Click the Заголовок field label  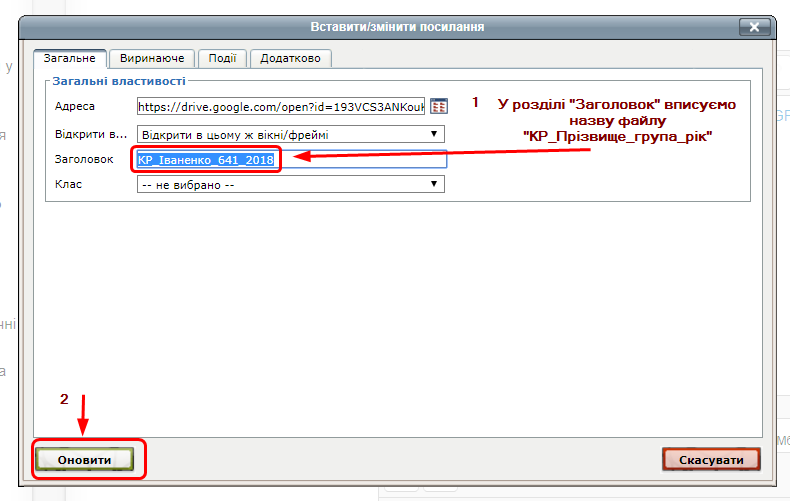(x=84, y=159)
